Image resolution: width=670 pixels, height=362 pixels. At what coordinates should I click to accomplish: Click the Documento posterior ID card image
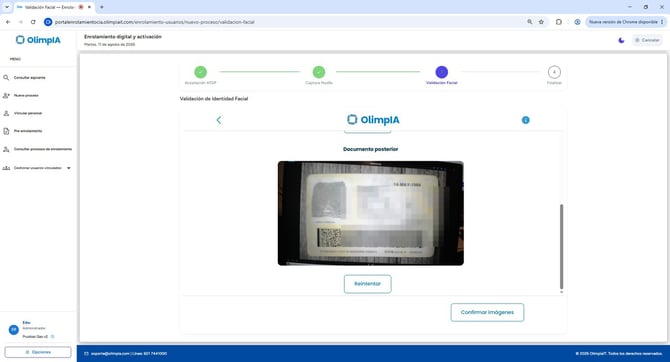click(x=370, y=213)
